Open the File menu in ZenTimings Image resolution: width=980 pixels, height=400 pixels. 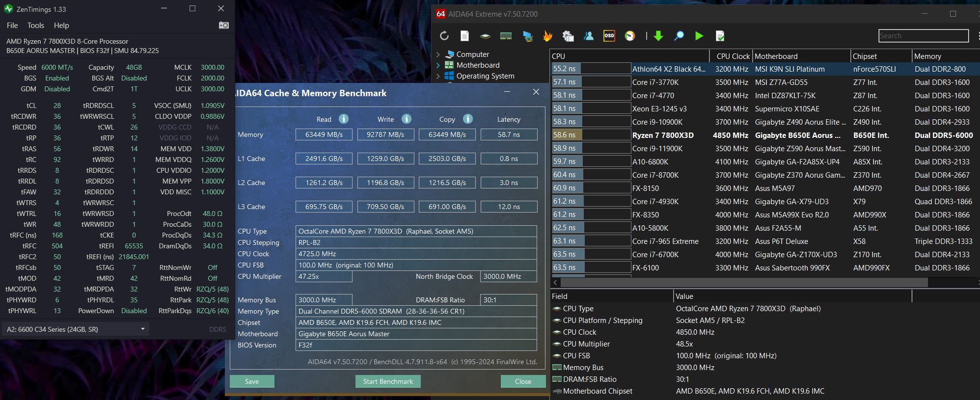point(12,26)
